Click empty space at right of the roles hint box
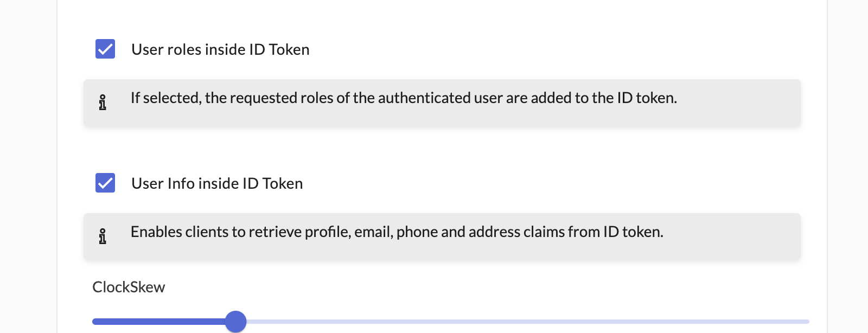Screen dimensions: 868x333 749,103
